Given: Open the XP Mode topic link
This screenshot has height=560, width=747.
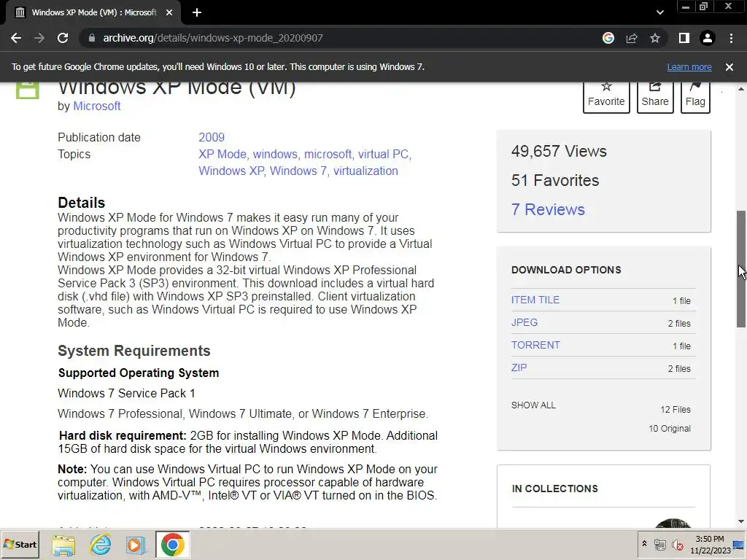Looking at the screenshot, I should point(222,155).
